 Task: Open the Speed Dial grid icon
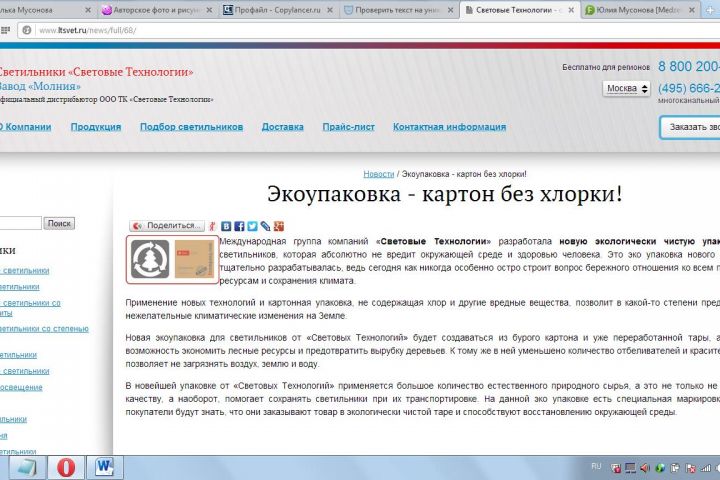5,30
